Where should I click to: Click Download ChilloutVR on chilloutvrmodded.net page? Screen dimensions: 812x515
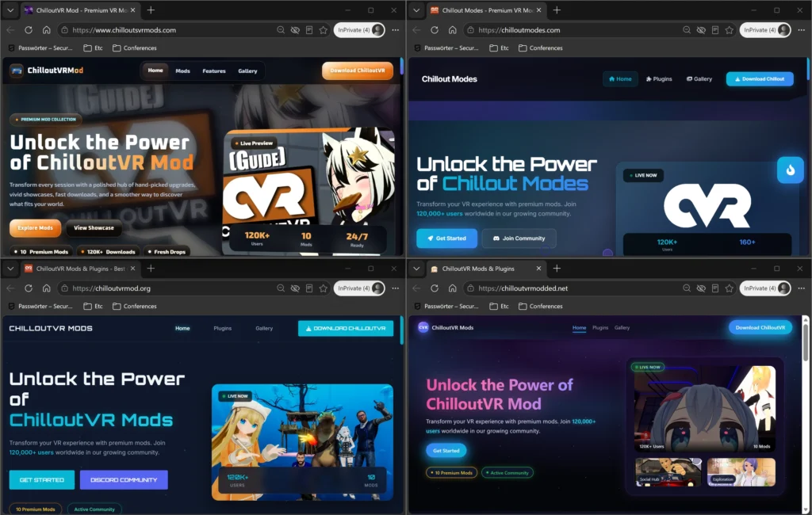760,328
